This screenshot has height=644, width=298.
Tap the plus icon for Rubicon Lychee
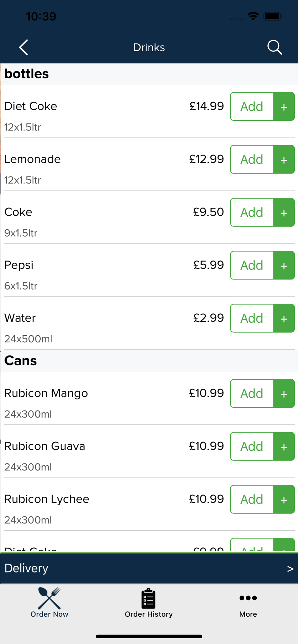[x=284, y=499]
